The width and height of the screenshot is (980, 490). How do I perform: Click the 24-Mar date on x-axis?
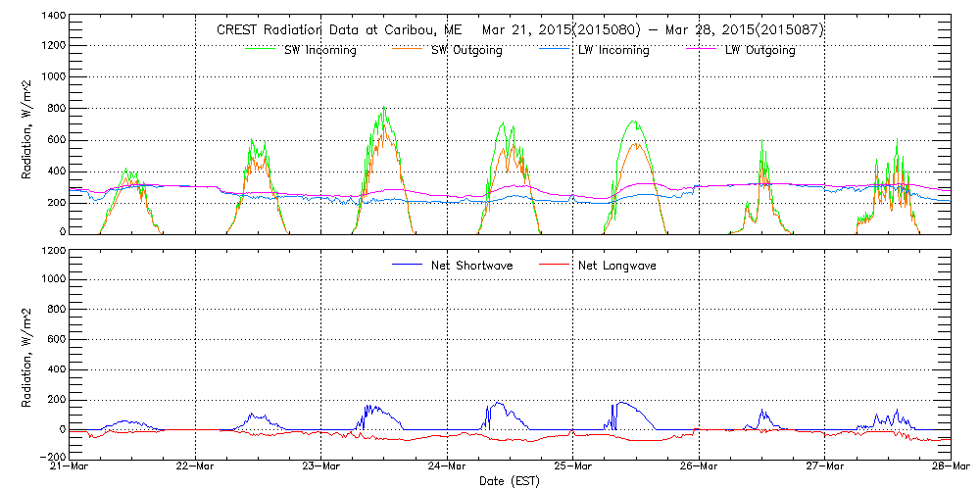(x=448, y=467)
